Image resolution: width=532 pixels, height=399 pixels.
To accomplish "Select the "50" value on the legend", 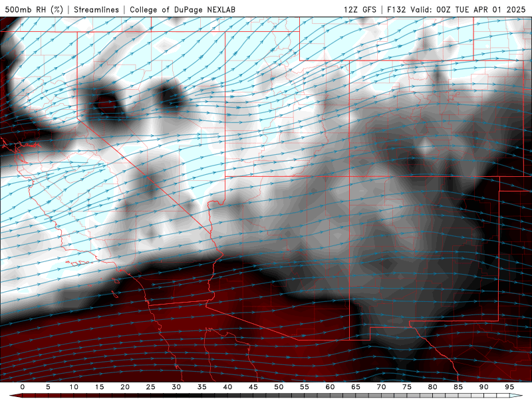I will click(279, 387).
